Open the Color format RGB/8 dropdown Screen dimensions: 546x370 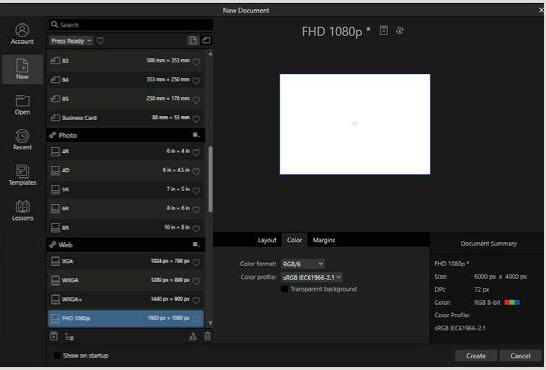(303, 264)
